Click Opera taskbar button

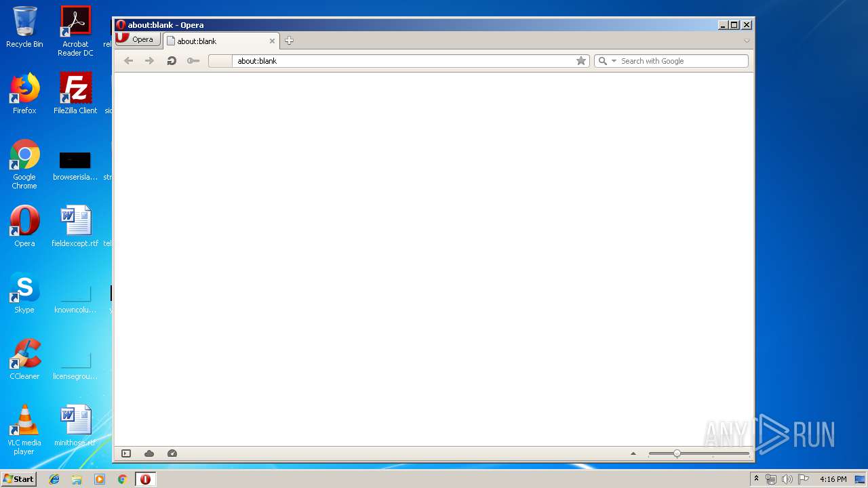tap(145, 479)
